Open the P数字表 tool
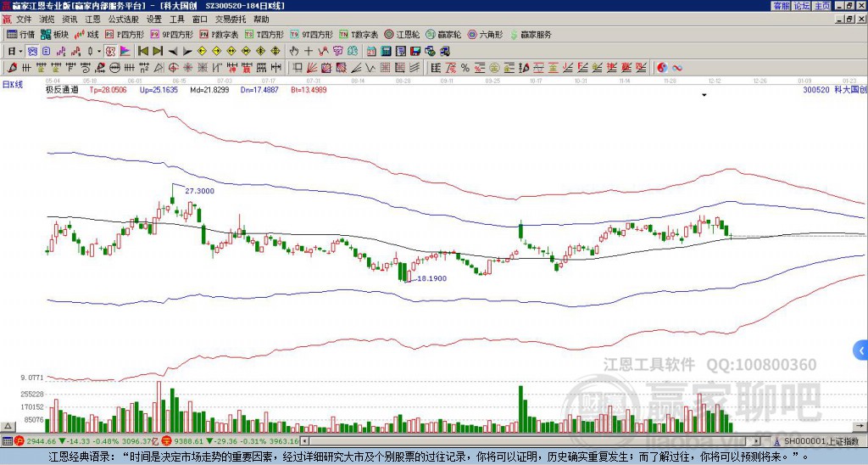868x465 pixels. [x=219, y=35]
